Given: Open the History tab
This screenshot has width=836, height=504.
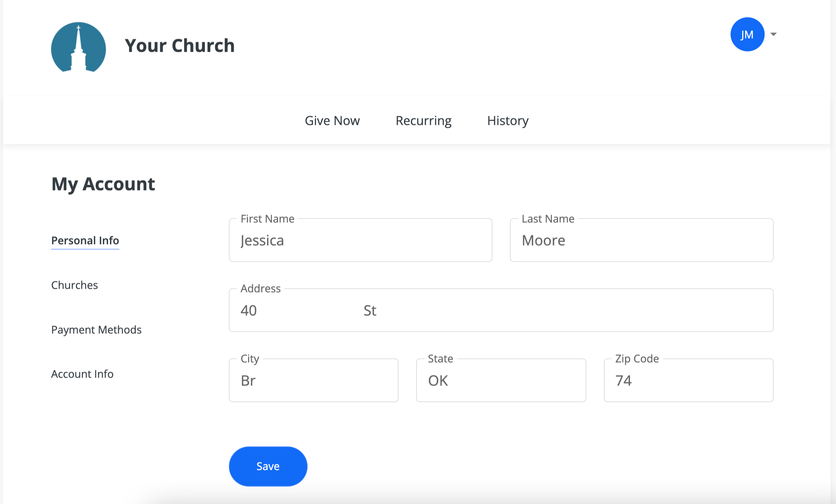Looking at the screenshot, I should pos(508,121).
